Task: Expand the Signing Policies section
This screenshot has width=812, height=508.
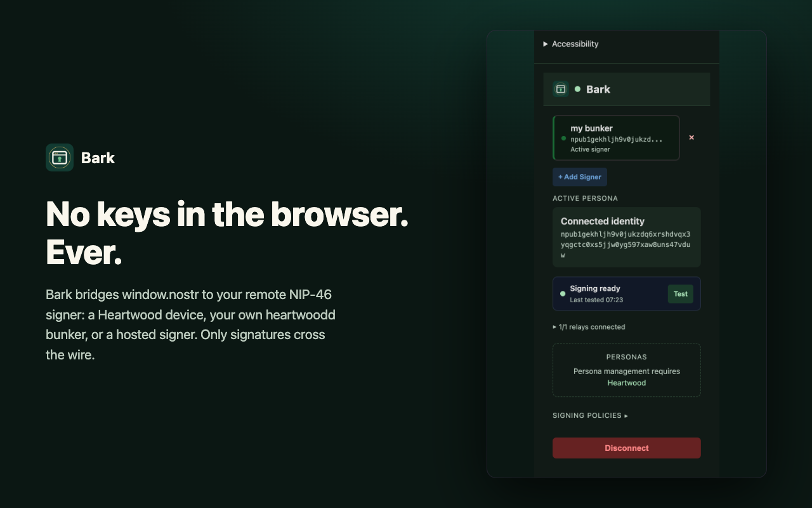Action: point(590,415)
